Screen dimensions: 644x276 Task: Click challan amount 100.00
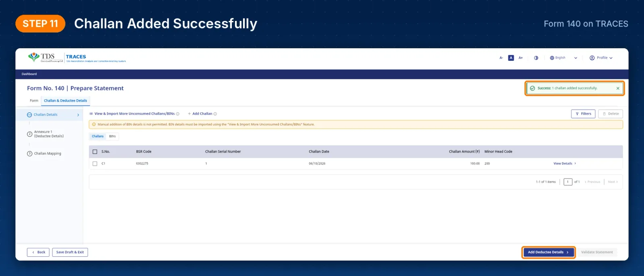(475, 164)
